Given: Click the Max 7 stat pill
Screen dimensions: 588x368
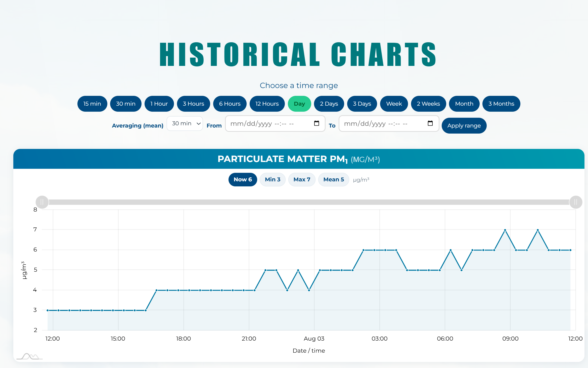Looking at the screenshot, I should [x=302, y=180].
